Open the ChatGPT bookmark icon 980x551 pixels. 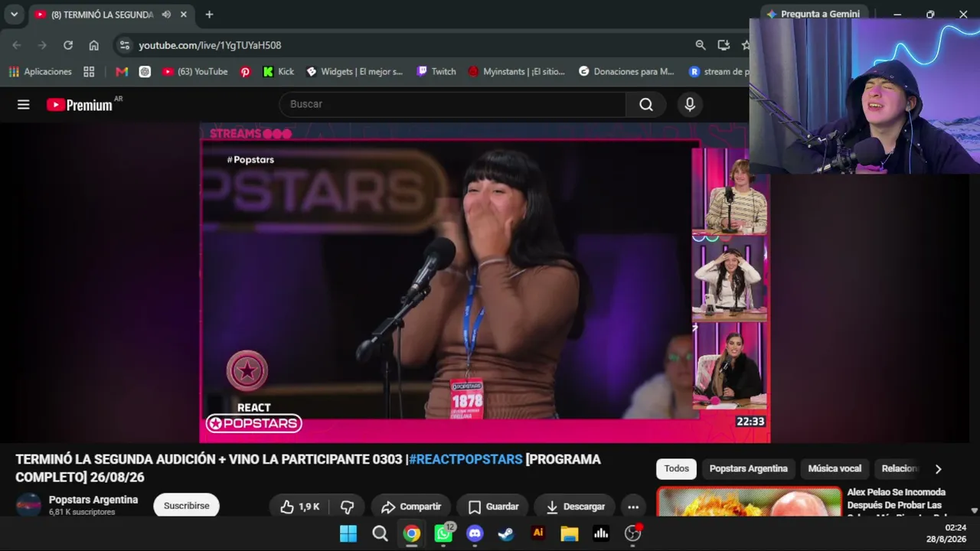point(145,71)
